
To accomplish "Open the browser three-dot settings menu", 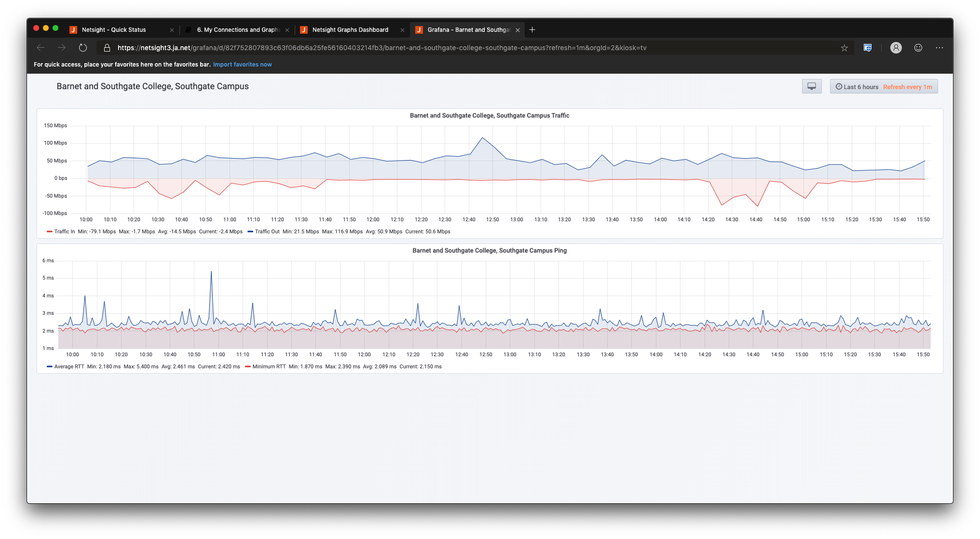I will 939,48.
